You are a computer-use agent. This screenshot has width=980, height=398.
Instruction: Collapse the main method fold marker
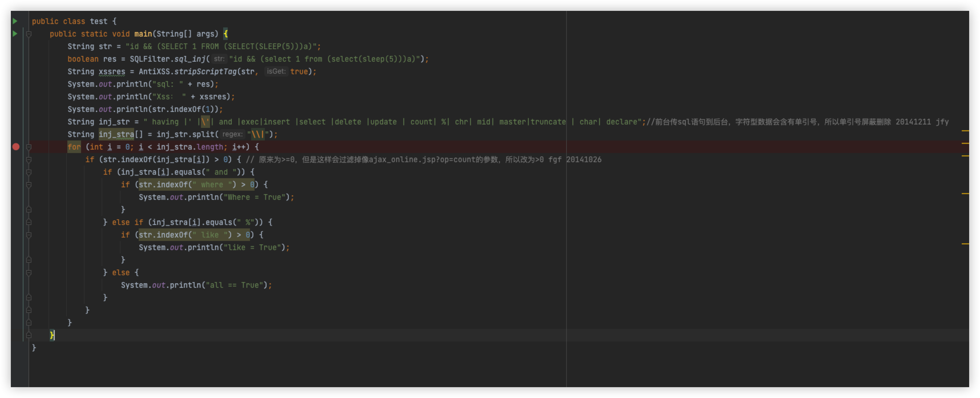[29, 34]
